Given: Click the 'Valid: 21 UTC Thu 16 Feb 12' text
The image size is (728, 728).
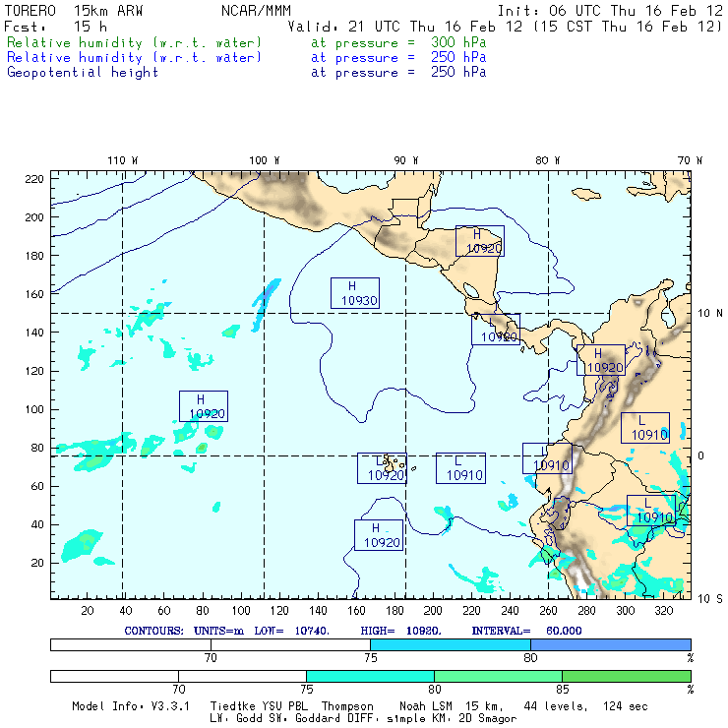Looking at the screenshot, I should [x=405, y=27].
